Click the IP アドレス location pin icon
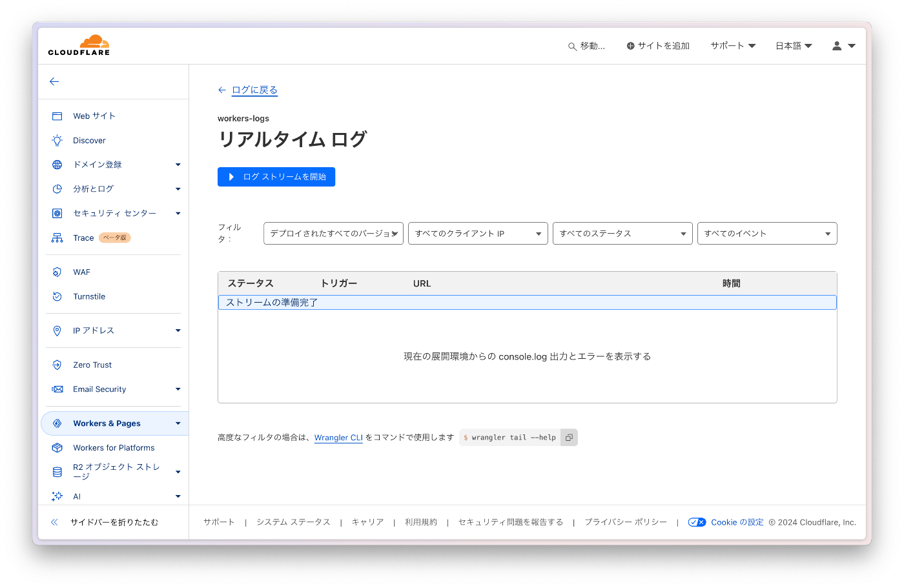904x588 pixels. [57, 330]
